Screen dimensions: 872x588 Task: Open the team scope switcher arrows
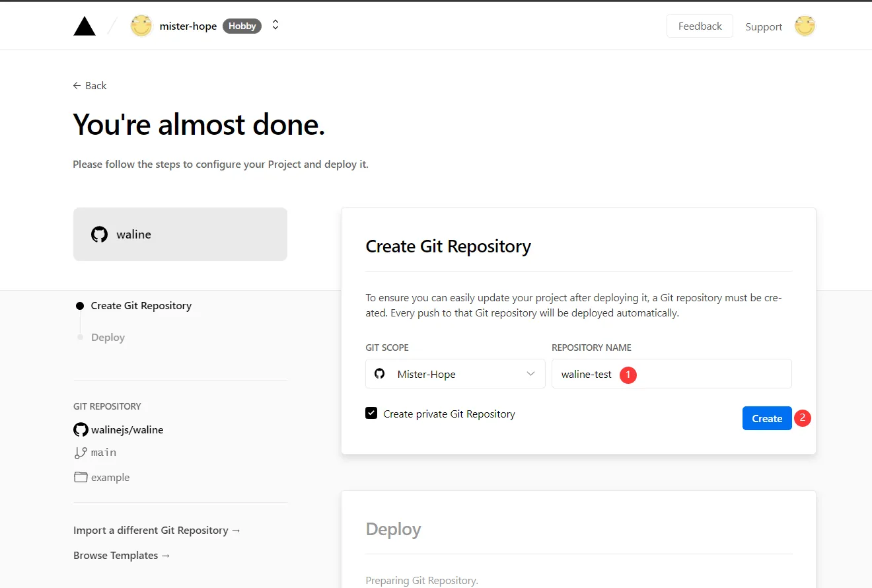(275, 25)
